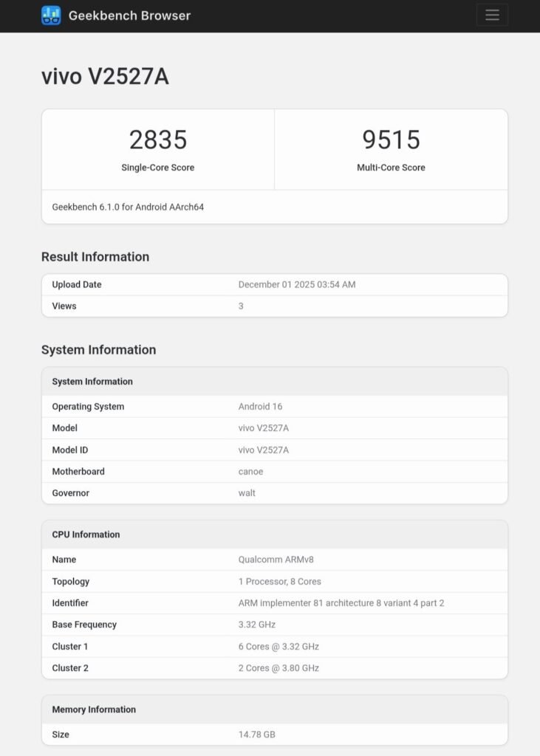The image size is (540, 756).
Task: Click the Single-Core Score label
Action: point(158,168)
